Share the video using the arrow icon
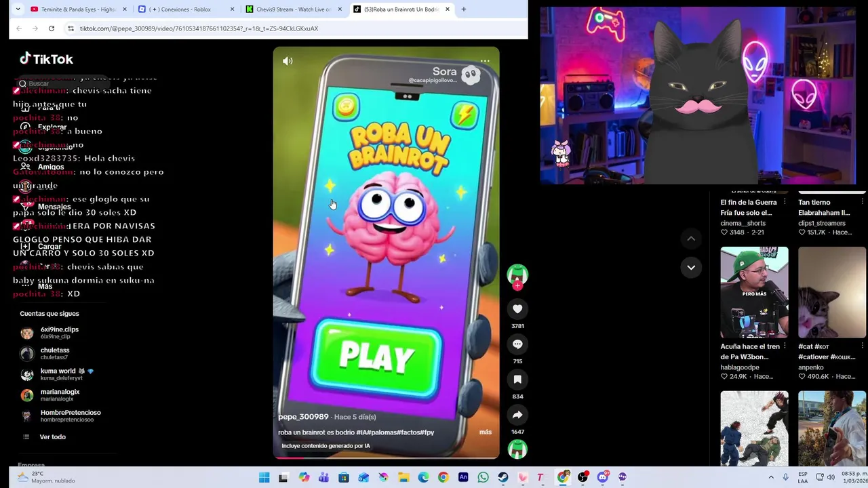Image resolution: width=868 pixels, height=488 pixels. click(x=517, y=415)
